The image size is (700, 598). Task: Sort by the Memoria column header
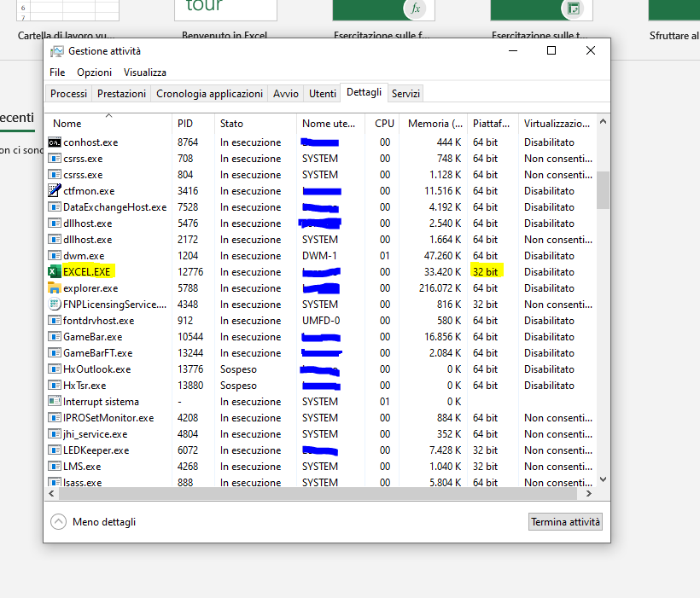click(x=433, y=124)
